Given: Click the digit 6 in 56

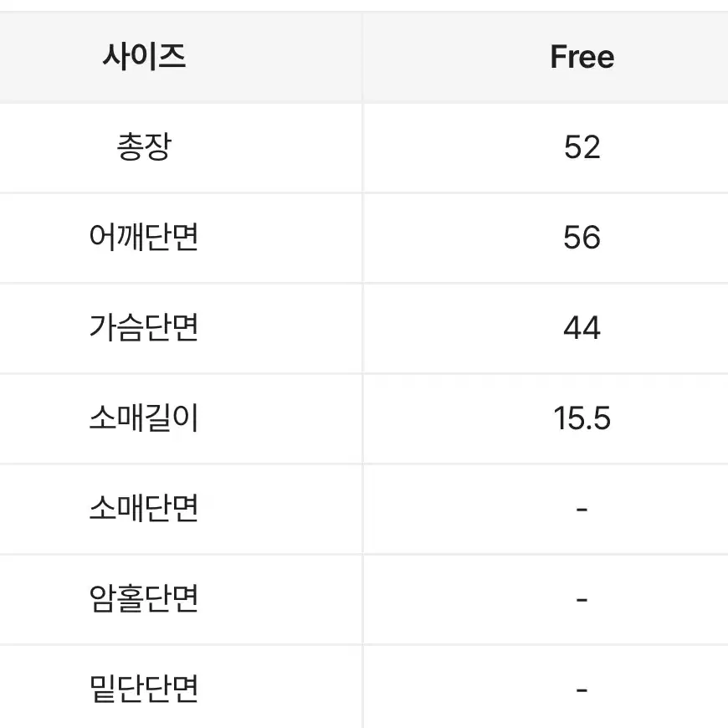Looking at the screenshot, I should coord(592,238).
